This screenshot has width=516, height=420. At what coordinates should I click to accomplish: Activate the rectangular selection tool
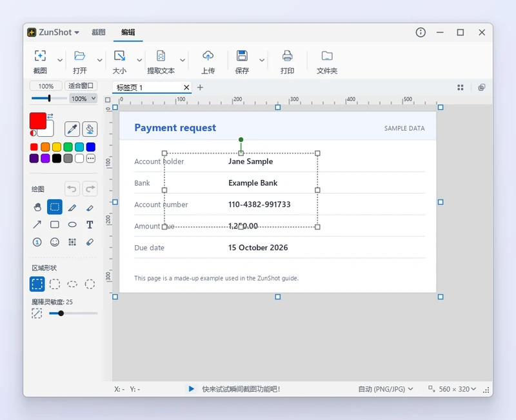55,207
